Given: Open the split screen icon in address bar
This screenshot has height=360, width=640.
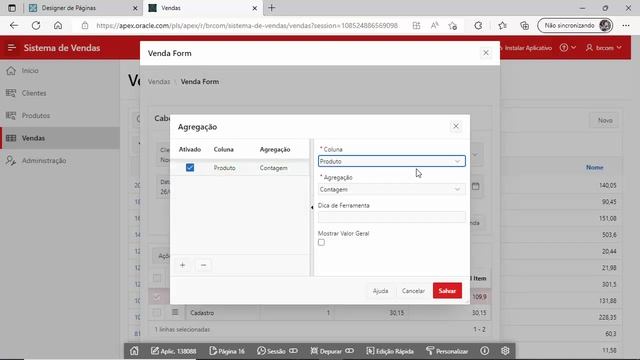Looking at the screenshot, I should [x=416, y=25].
